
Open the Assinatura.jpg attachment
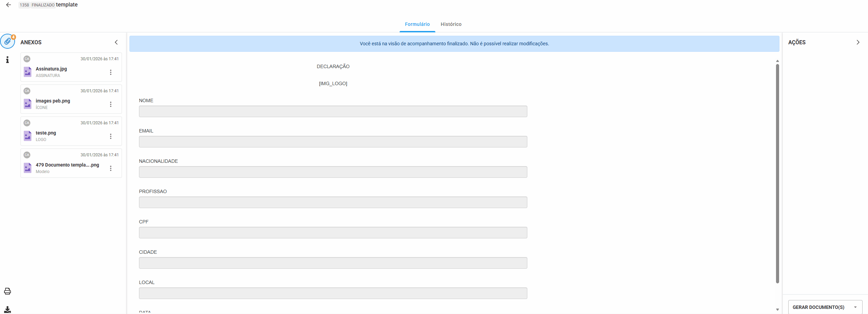[51, 69]
